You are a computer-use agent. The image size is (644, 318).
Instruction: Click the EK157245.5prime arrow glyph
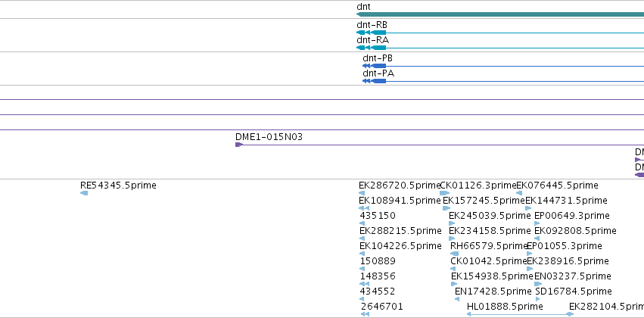(x=446, y=208)
